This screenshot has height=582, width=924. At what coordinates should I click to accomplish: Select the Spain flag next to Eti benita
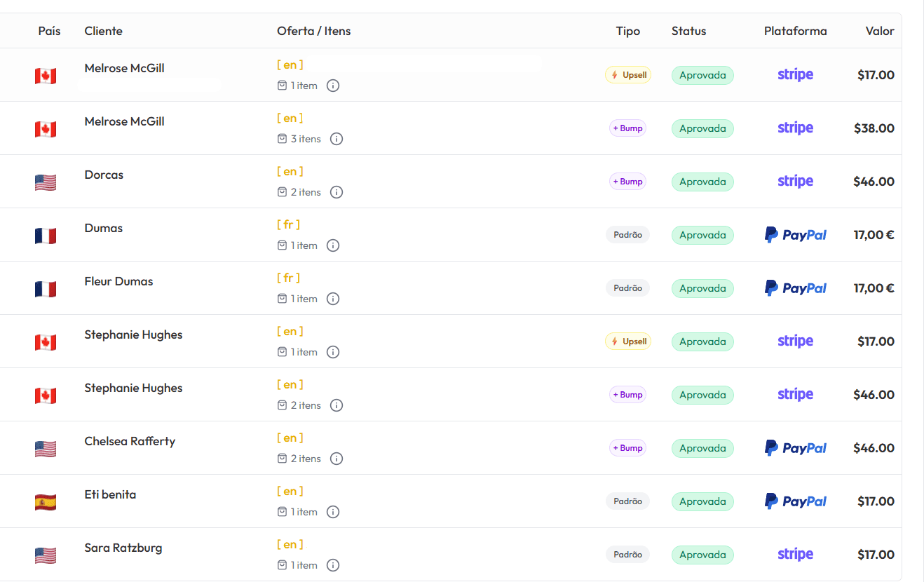(45, 501)
